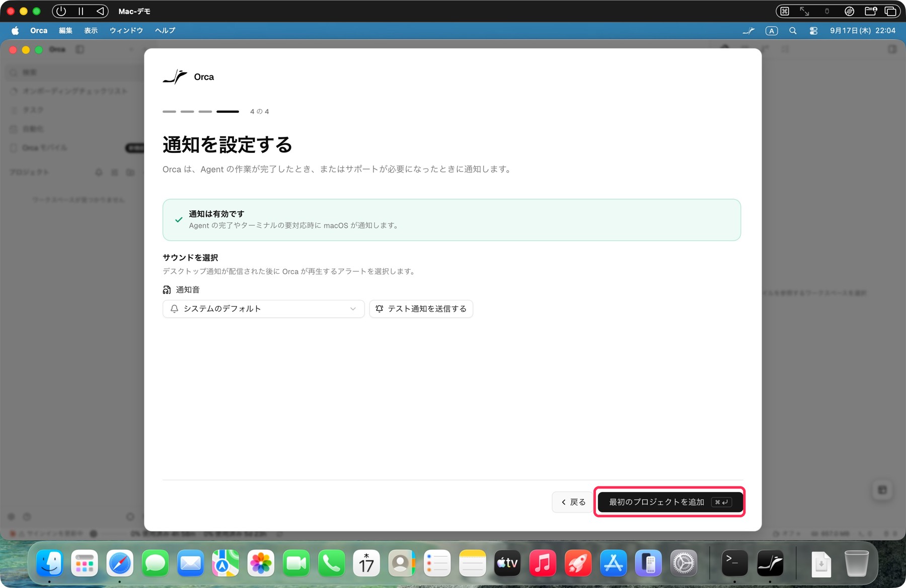Open Downloads stack in the Dock
The height and width of the screenshot is (588, 906).
tap(821, 563)
